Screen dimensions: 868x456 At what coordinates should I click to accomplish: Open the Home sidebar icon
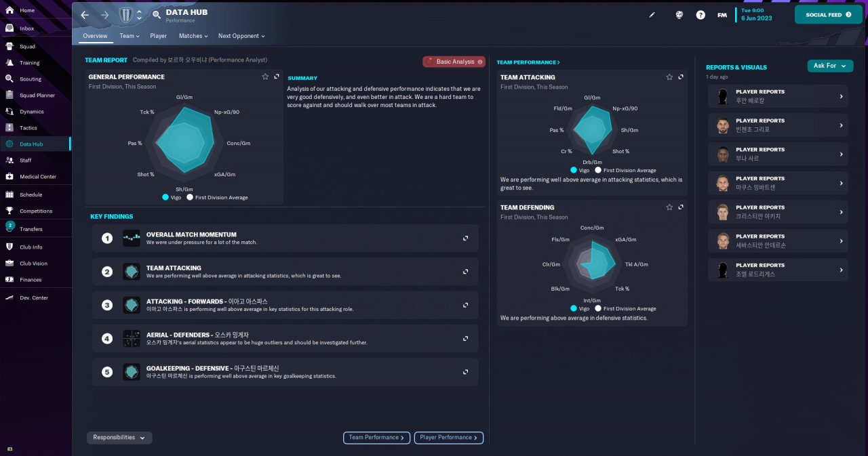(9, 11)
